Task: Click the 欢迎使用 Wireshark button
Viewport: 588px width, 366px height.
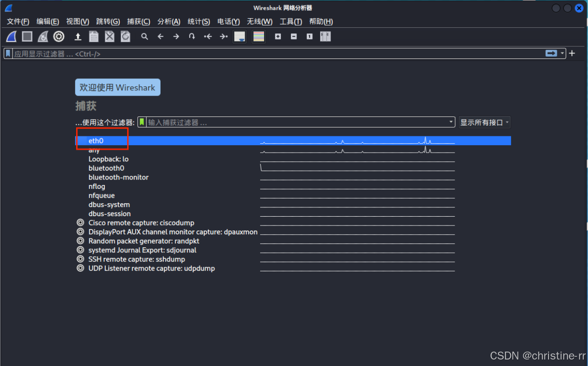Action: point(118,87)
